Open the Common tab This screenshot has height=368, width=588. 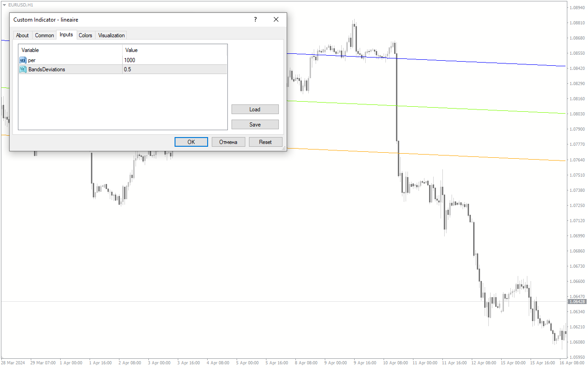point(45,35)
